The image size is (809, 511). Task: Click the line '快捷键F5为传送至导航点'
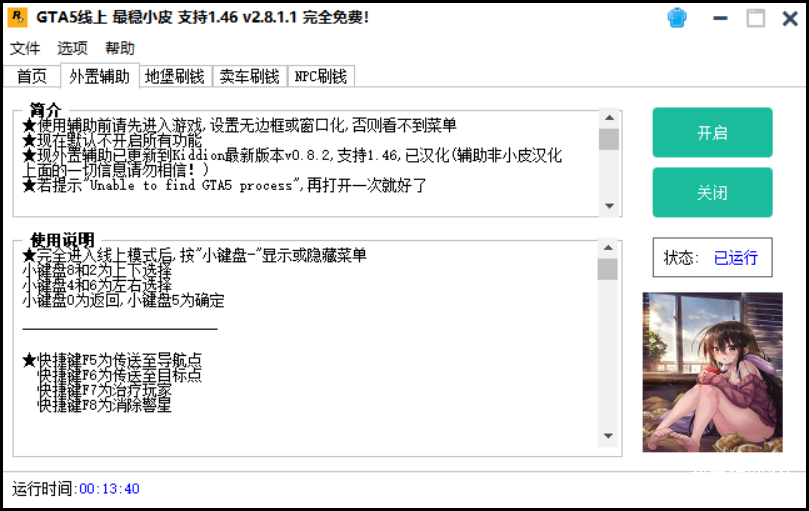click(112, 360)
